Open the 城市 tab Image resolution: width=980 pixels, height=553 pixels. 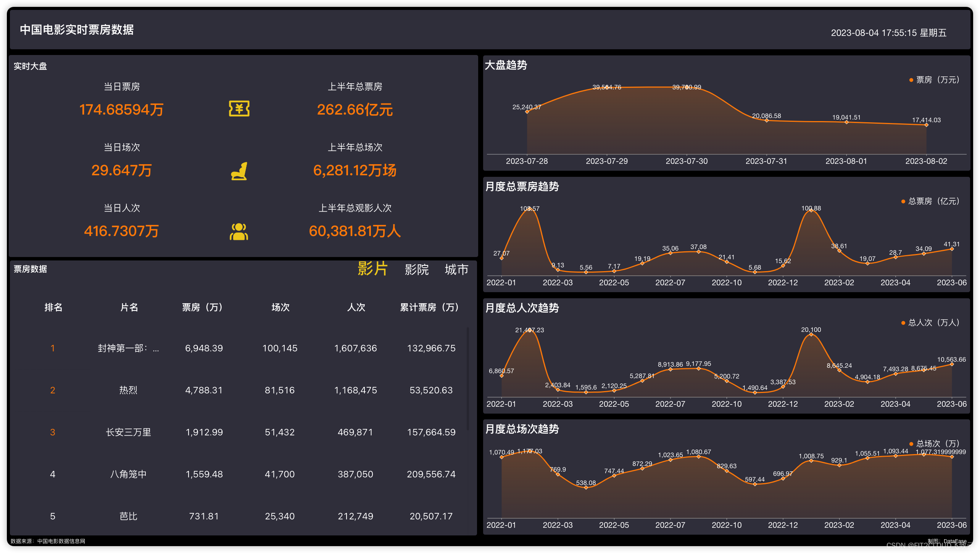(456, 270)
